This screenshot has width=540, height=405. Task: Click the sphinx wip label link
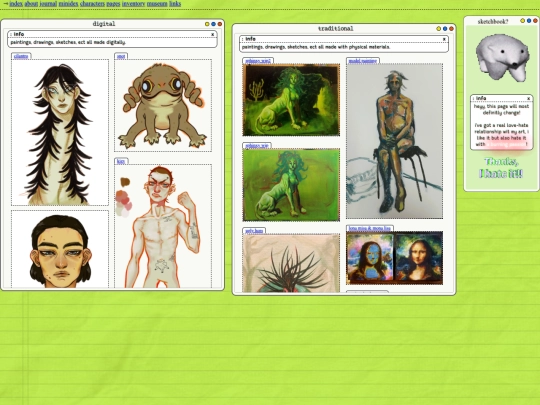[257, 146]
